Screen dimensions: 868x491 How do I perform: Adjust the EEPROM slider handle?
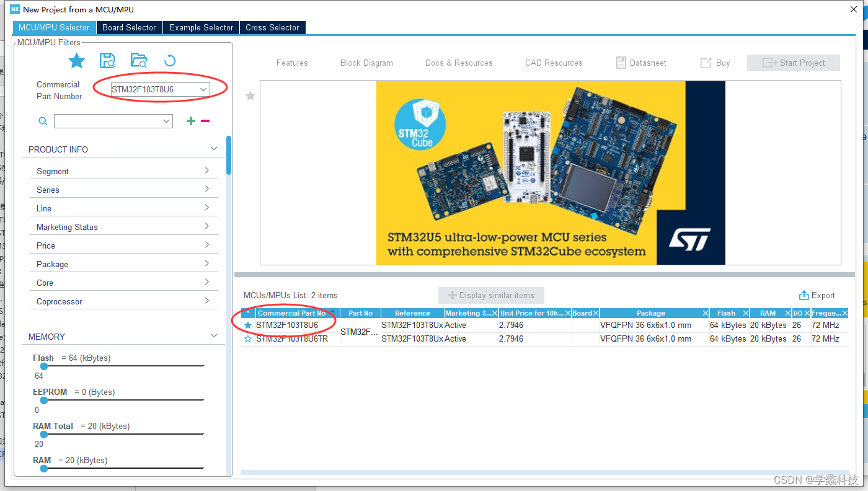(x=44, y=400)
